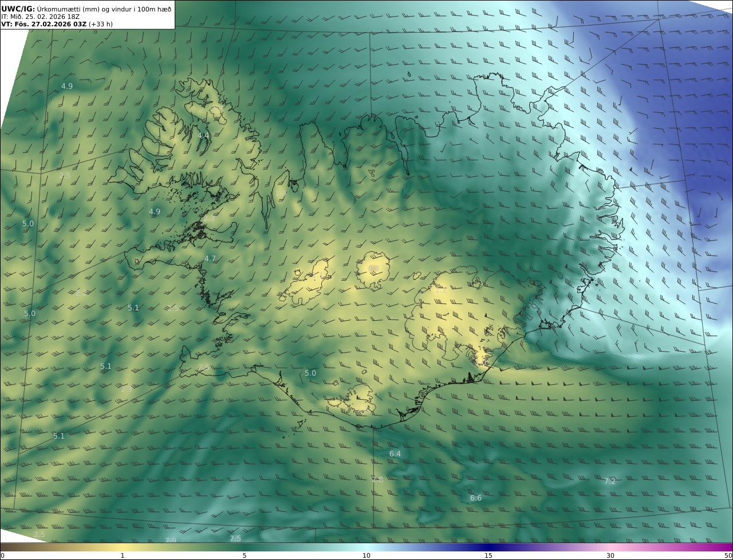Click the yellow section of the colorbar
Image resolution: width=733 pixels, height=560 pixels.
point(123,547)
